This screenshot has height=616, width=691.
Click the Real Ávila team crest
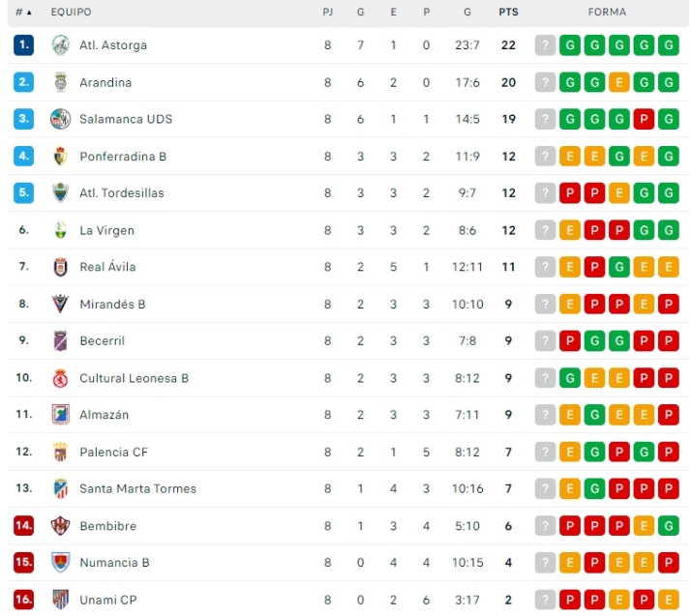click(x=61, y=267)
